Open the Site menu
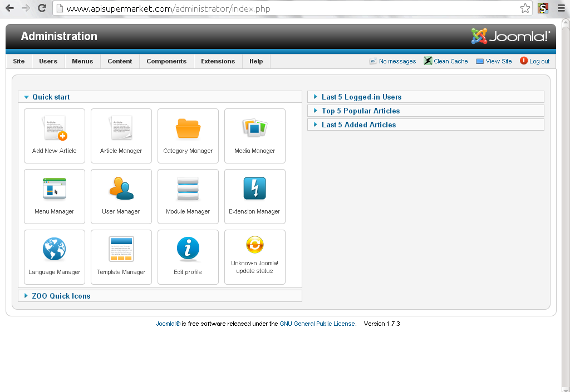 pos(19,61)
